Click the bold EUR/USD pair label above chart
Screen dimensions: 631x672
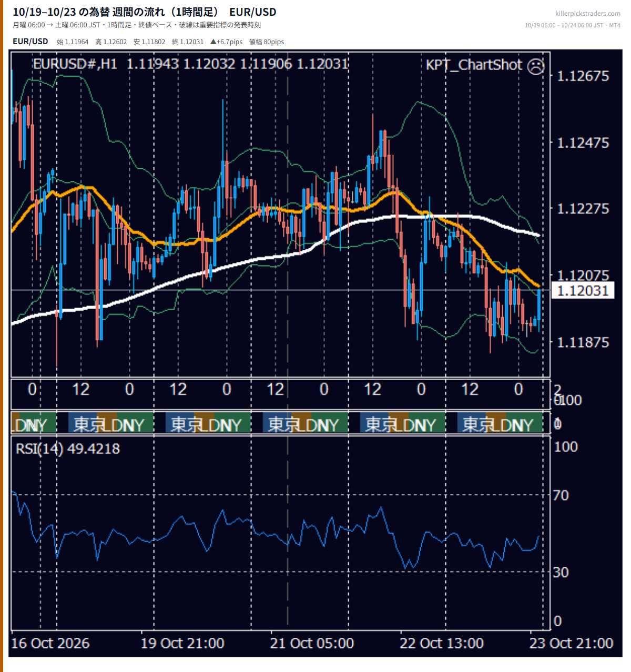(30, 41)
